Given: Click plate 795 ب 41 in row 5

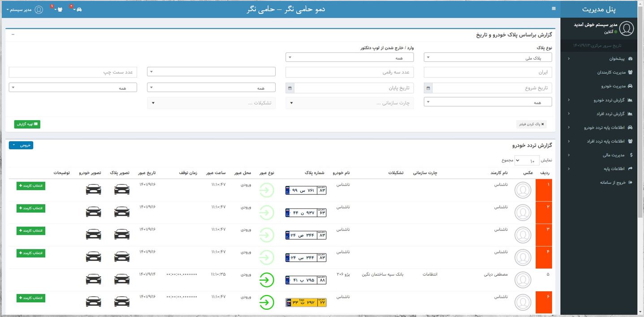Looking at the screenshot, I should pyautogui.click(x=306, y=280).
